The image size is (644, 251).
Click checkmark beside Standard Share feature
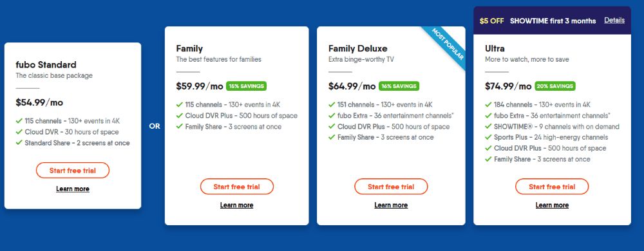click(x=19, y=143)
